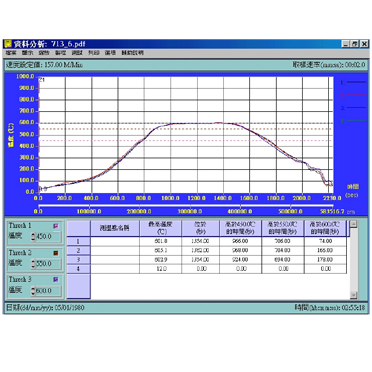Open the last menu in the menu bar

(132, 53)
